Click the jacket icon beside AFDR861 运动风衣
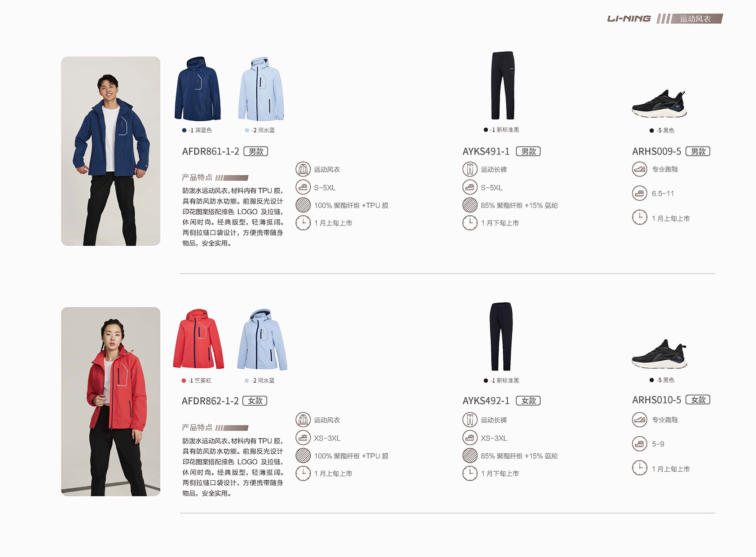Viewport: 756px width, 557px height. [x=303, y=169]
